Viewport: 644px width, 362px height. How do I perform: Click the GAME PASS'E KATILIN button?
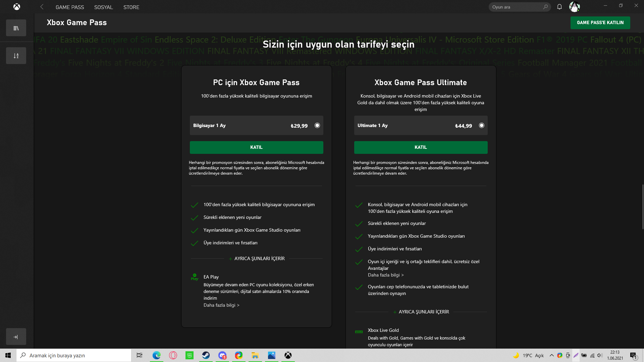(600, 22)
